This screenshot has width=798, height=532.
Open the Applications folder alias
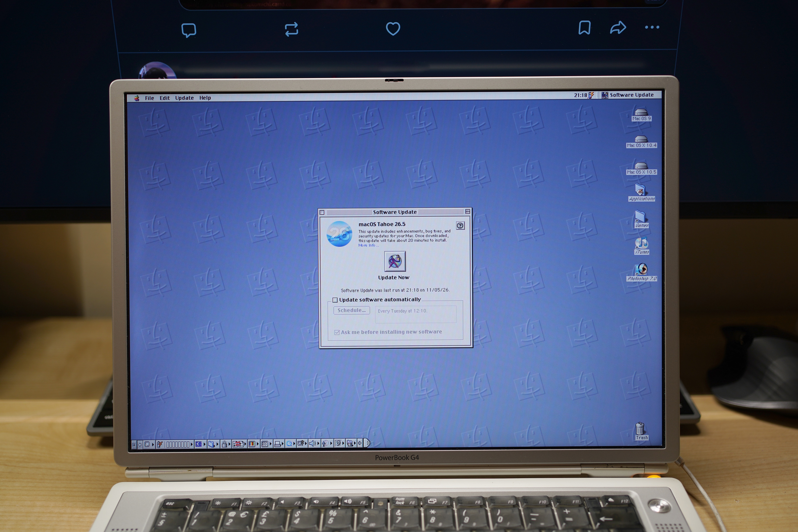(641, 192)
